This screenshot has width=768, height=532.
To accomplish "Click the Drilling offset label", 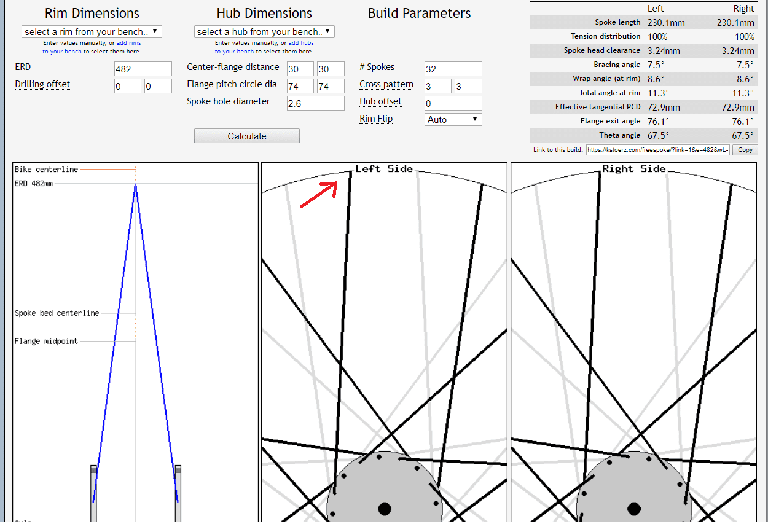I will (x=42, y=84).
